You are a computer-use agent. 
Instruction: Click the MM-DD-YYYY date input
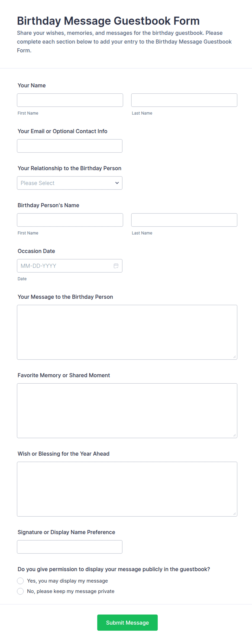pos(70,266)
